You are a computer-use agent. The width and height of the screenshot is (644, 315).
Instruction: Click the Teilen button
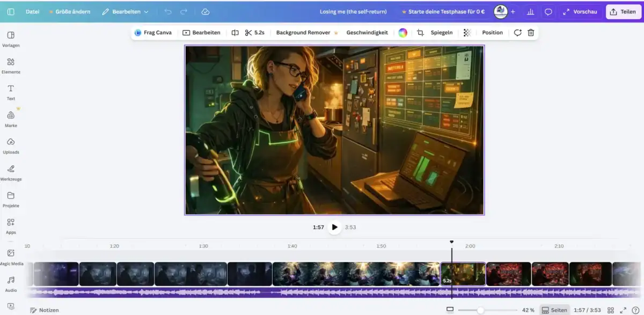(x=623, y=11)
